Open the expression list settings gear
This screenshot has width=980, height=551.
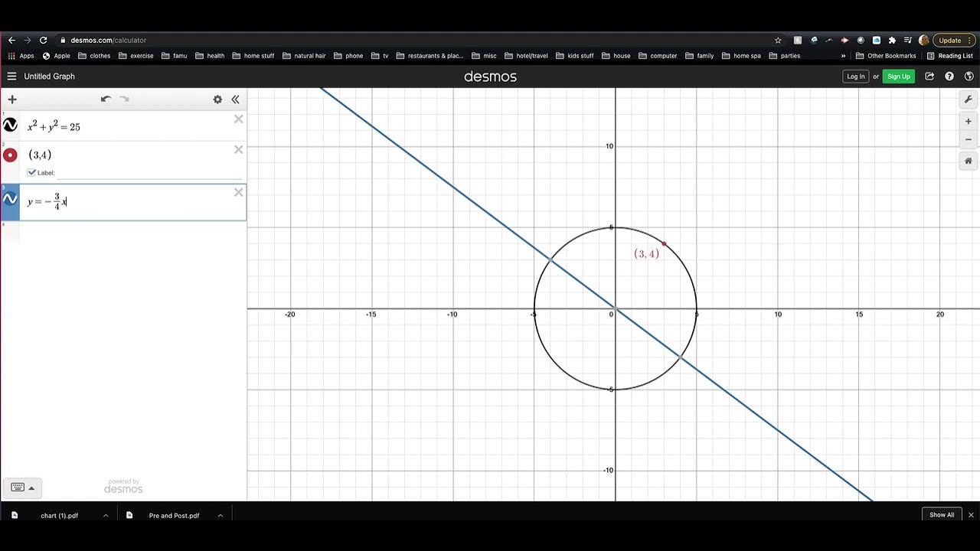[217, 99]
